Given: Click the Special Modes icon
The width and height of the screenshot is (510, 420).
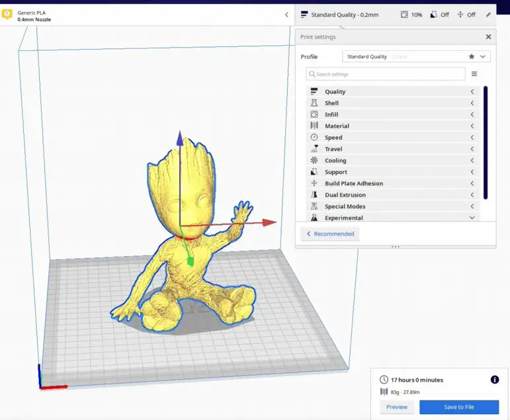Looking at the screenshot, I should click(314, 206).
